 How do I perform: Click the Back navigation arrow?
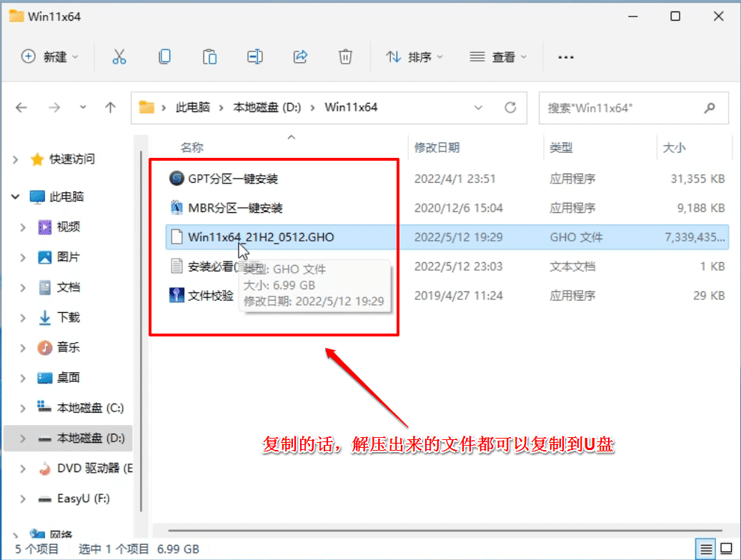[x=21, y=107]
